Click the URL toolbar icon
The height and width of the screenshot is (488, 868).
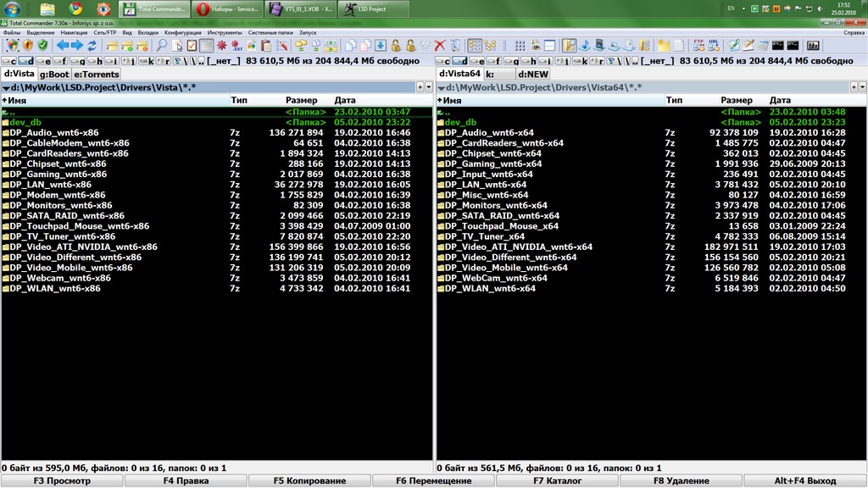713,46
